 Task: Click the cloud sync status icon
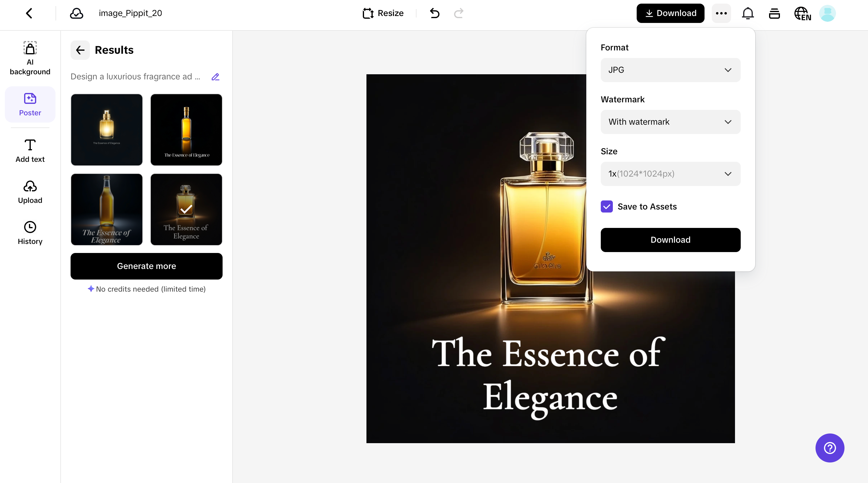point(77,13)
